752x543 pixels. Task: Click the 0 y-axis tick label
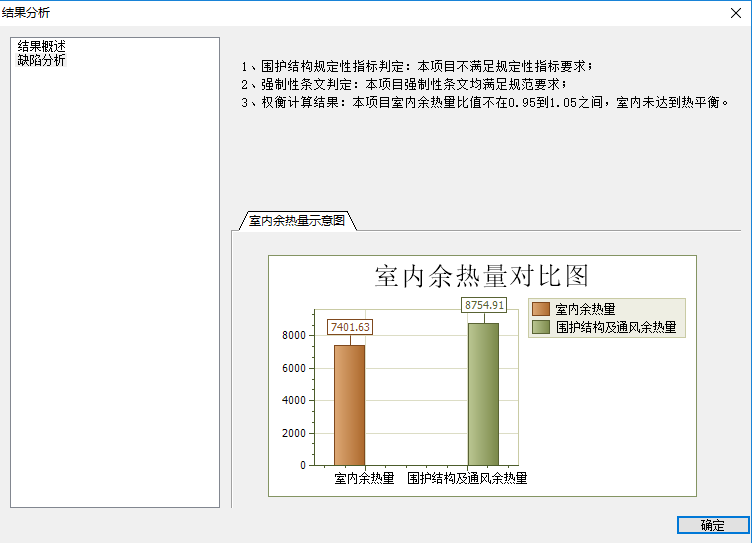click(303, 465)
